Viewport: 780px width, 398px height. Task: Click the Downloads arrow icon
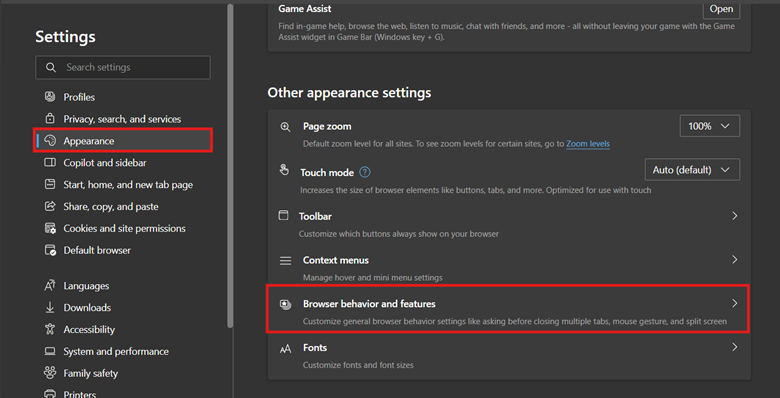tap(50, 307)
